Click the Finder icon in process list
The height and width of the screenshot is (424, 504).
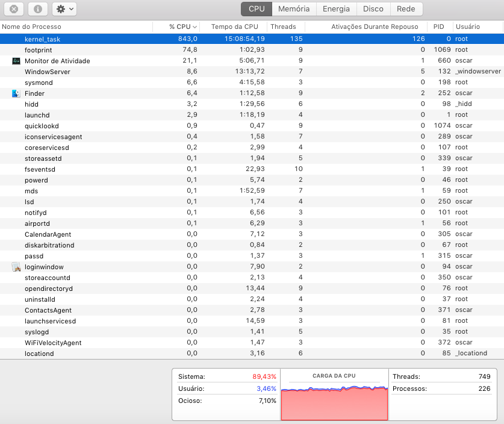click(16, 93)
